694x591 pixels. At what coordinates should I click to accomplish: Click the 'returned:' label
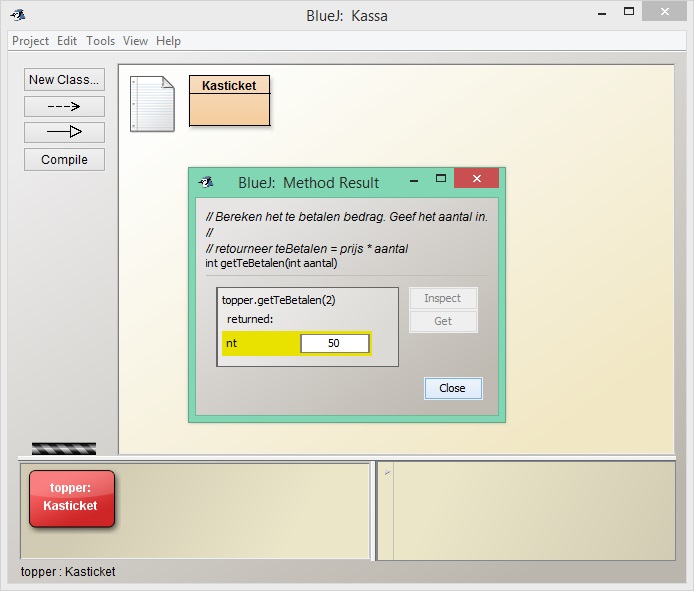tap(250, 319)
